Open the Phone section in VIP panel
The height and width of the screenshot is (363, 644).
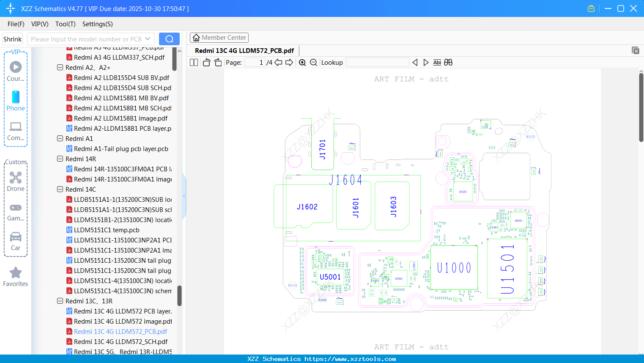click(x=16, y=102)
